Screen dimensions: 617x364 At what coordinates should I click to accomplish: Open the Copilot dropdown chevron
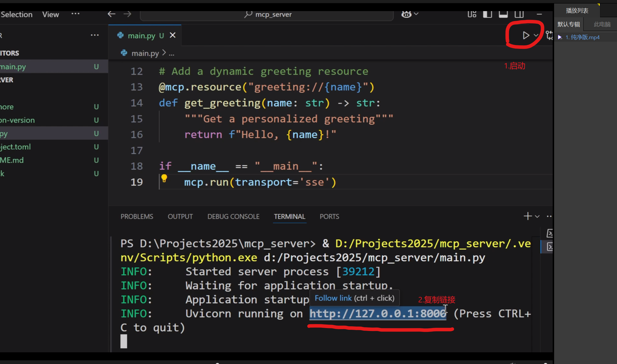click(x=416, y=14)
